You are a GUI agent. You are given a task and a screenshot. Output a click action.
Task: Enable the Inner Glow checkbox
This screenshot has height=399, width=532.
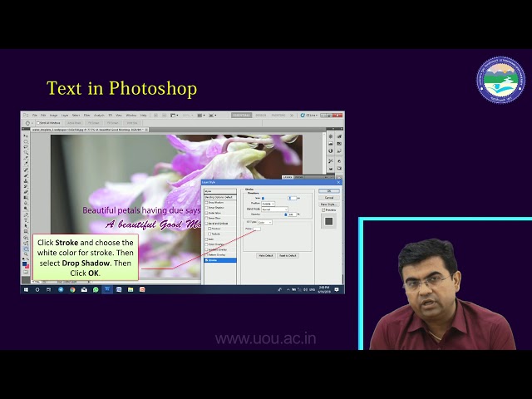click(206, 218)
